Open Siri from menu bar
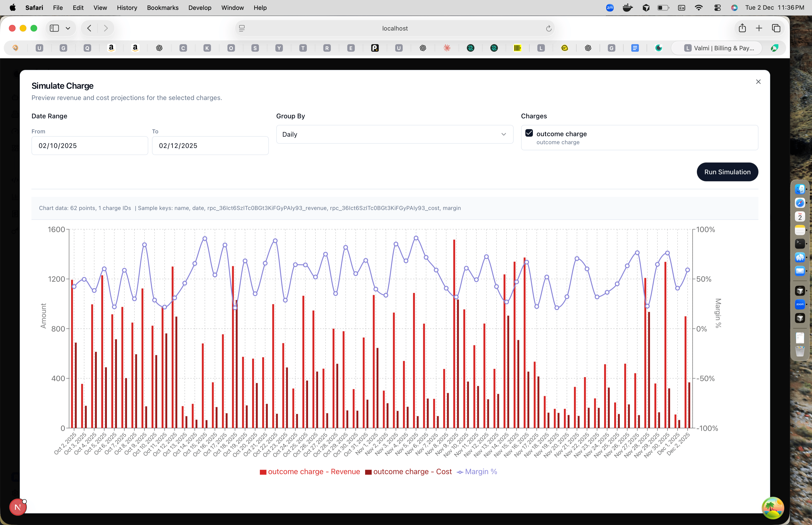 tap(734, 8)
